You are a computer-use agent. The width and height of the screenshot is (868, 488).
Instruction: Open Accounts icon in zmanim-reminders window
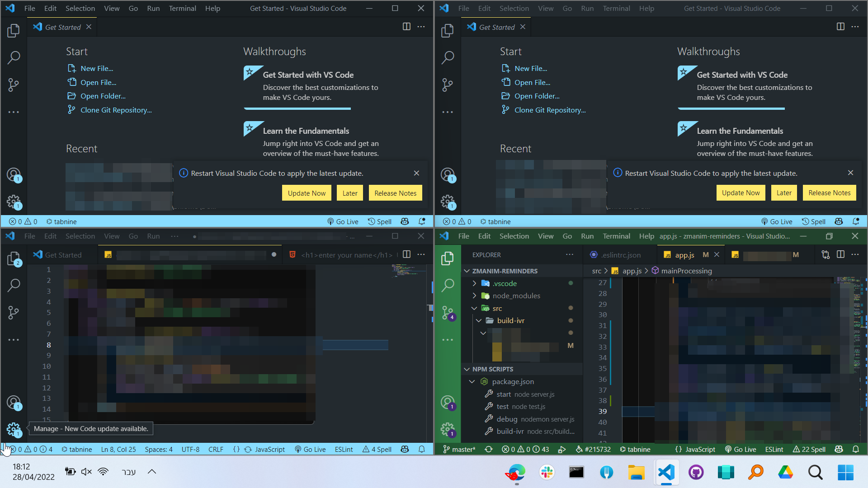[x=448, y=403]
